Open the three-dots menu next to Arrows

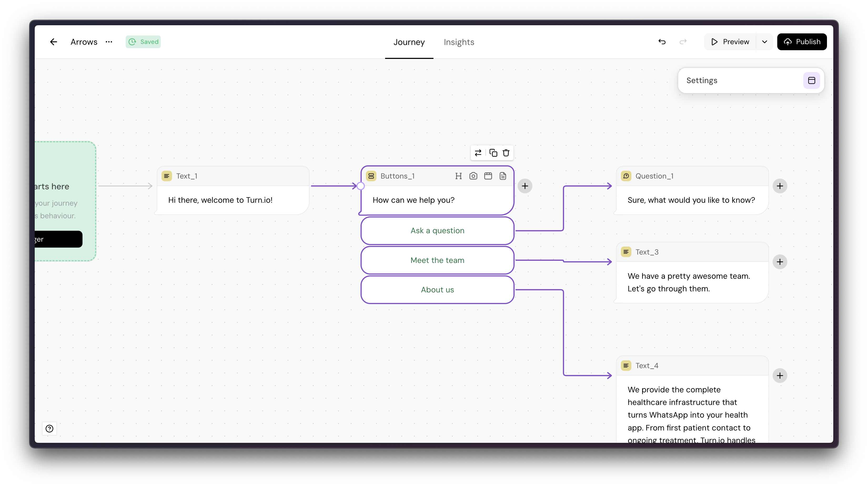tap(109, 42)
